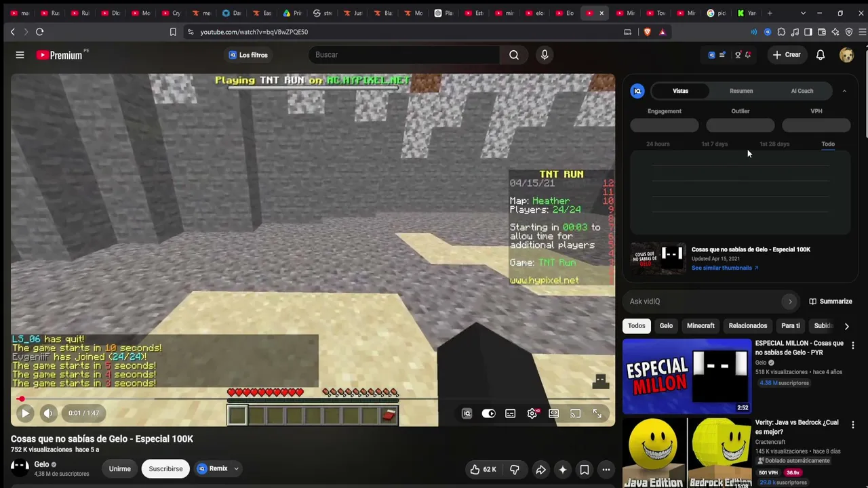Image resolution: width=868 pixels, height=488 pixels.
Task: Switch to the Resumen tab
Action: pos(741,91)
